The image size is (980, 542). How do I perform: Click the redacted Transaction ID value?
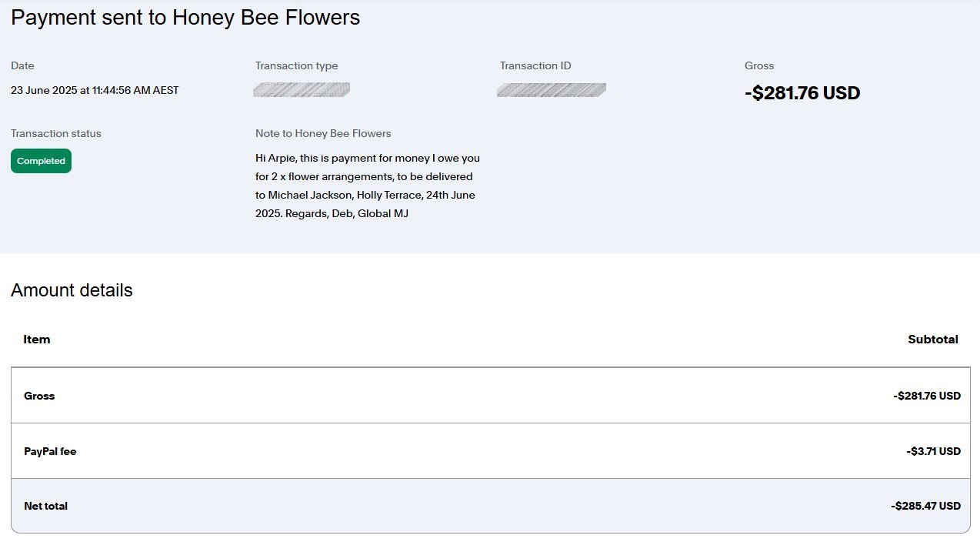click(x=552, y=90)
